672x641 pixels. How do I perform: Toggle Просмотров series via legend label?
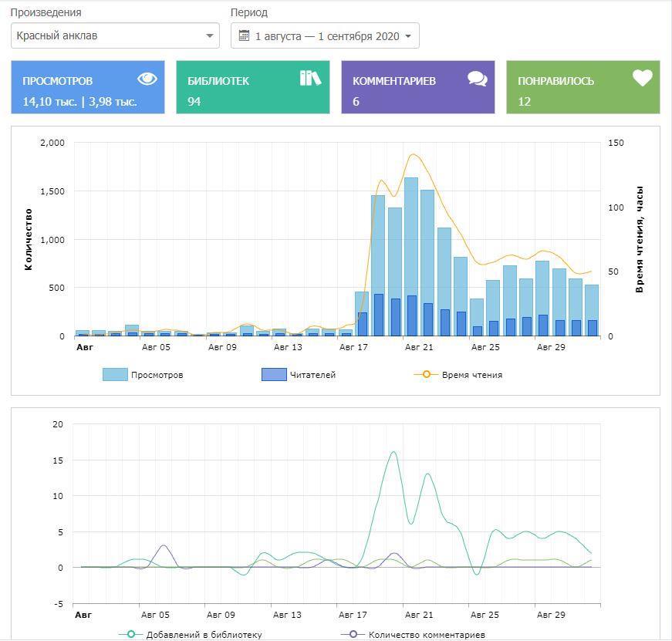pyautogui.click(x=157, y=375)
